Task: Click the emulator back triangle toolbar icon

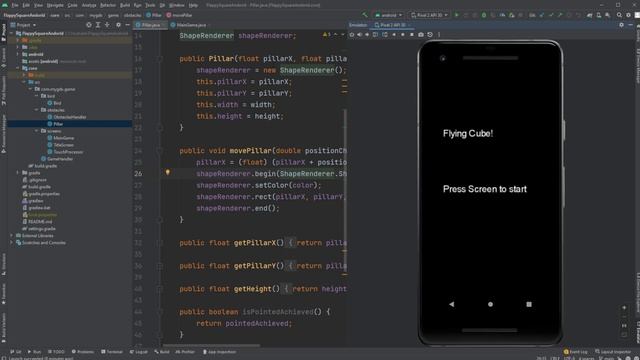Action: pyautogui.click(x=394, y=35)
